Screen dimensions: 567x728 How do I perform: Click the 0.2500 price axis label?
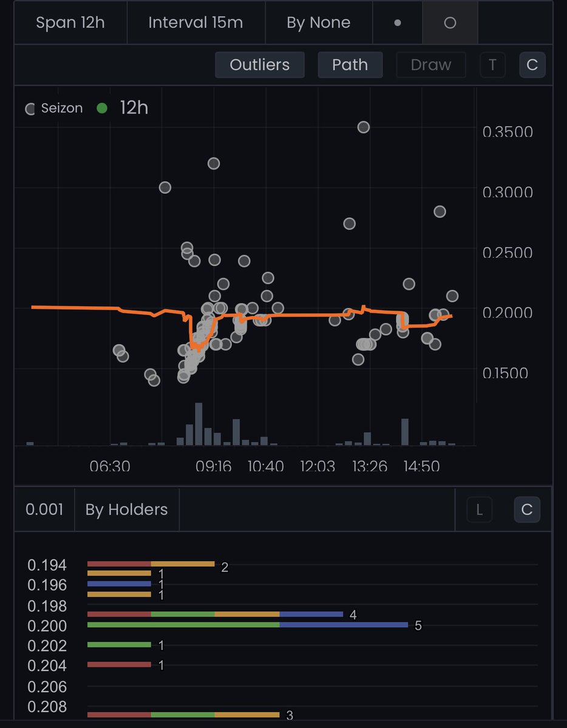508,252
